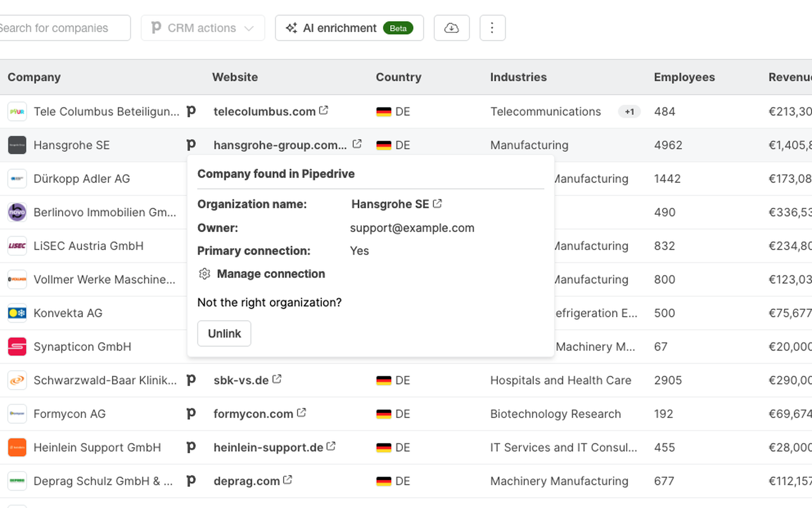The width and height of the screenshot is (812, 508).
Task: Click the Company column header
Action: [34, 77]
